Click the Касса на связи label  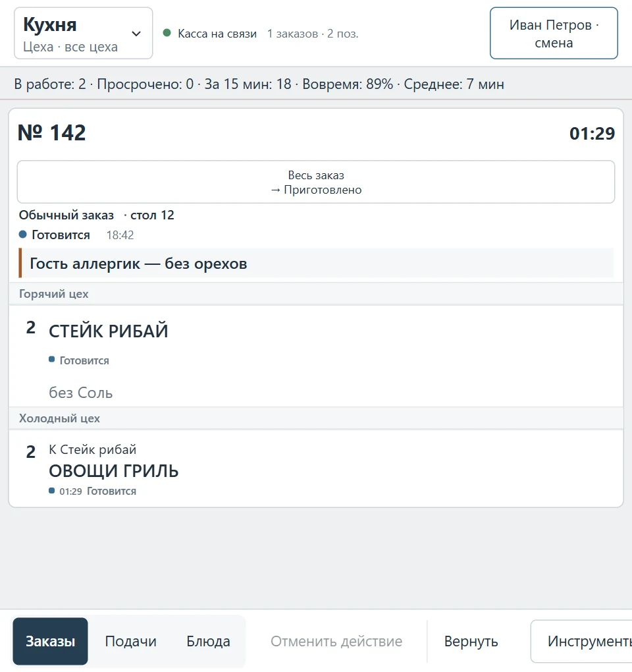[x=217, y=34]
